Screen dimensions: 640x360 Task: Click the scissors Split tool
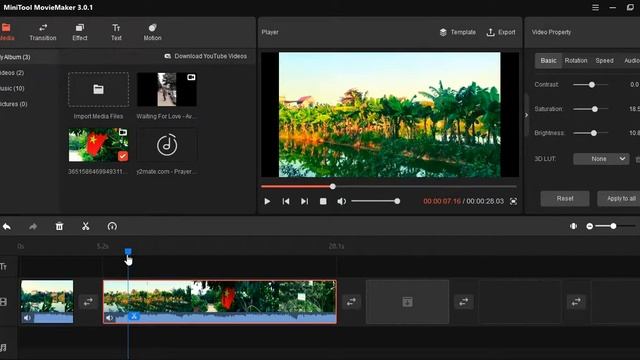85,226
